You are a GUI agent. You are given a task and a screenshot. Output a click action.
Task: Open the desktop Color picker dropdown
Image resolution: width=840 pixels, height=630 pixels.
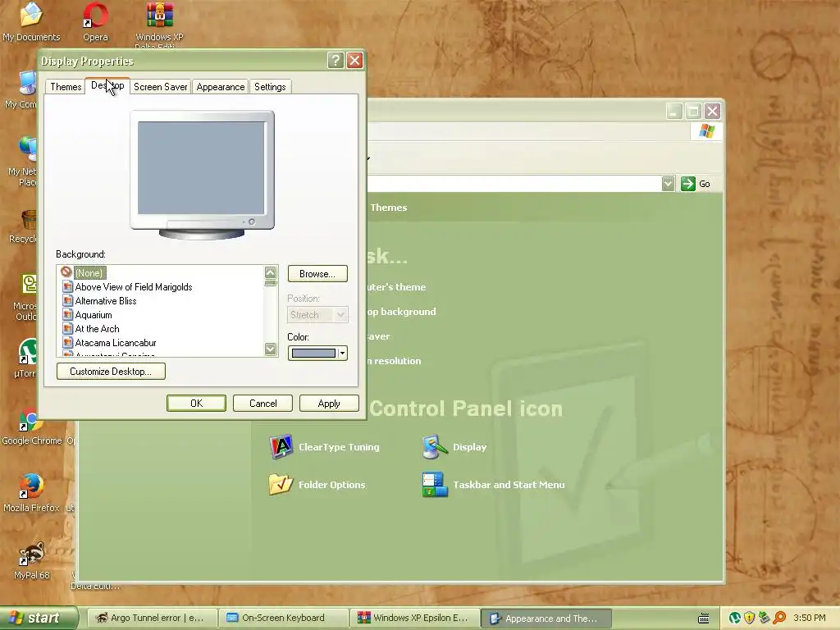(x=317, y=353)
